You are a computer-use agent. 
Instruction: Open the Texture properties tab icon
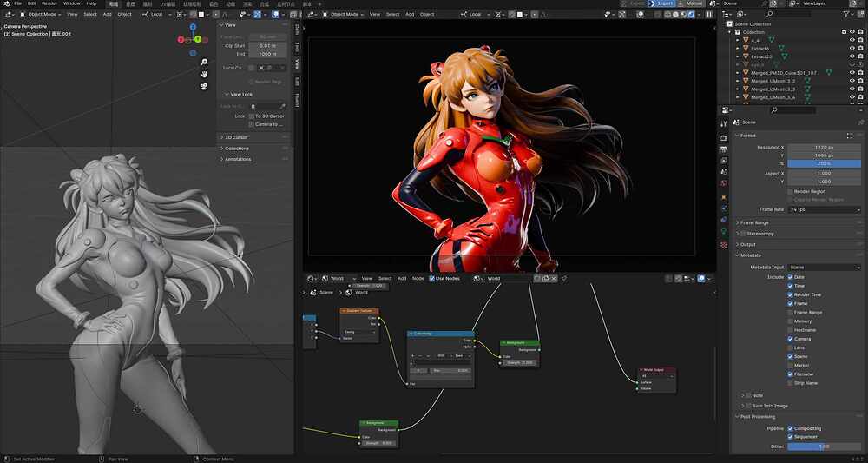[x=724, y=245]
